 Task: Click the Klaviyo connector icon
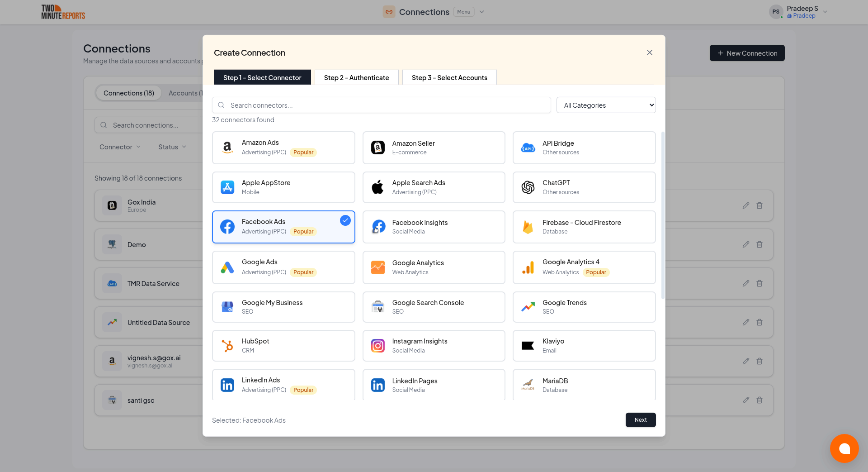pyautogui.click(x=528, y=346)
